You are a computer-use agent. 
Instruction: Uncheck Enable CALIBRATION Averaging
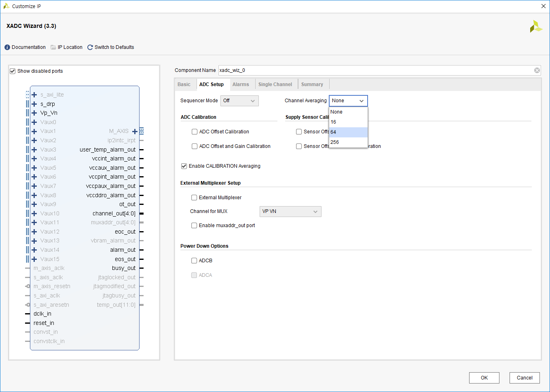(184, 166)
